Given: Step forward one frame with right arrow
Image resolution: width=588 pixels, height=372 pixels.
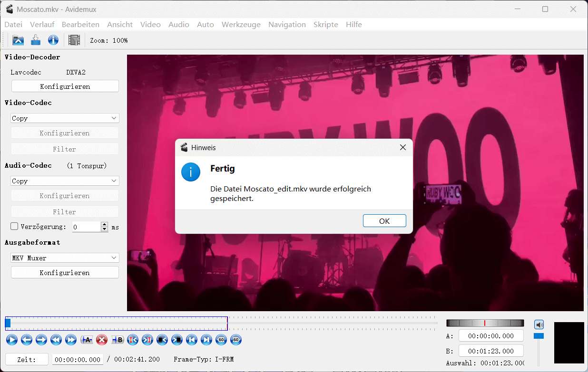Looking at the screenshot, I should tap(41, 340).
